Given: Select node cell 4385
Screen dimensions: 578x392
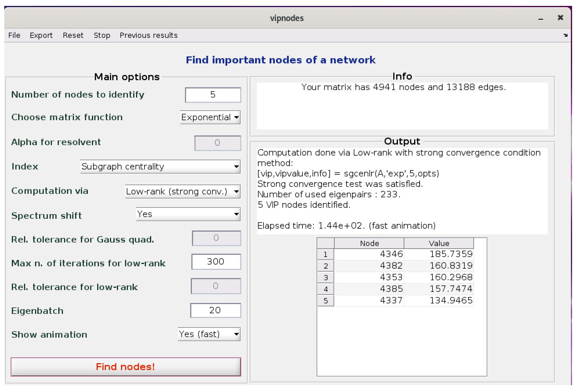Looking at the screenshot, I should tap(369, 289).
